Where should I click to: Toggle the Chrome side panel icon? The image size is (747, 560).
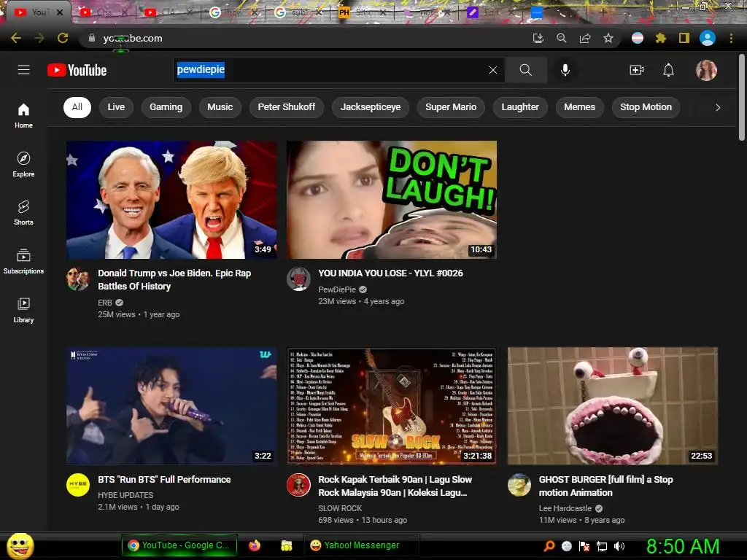684,38
